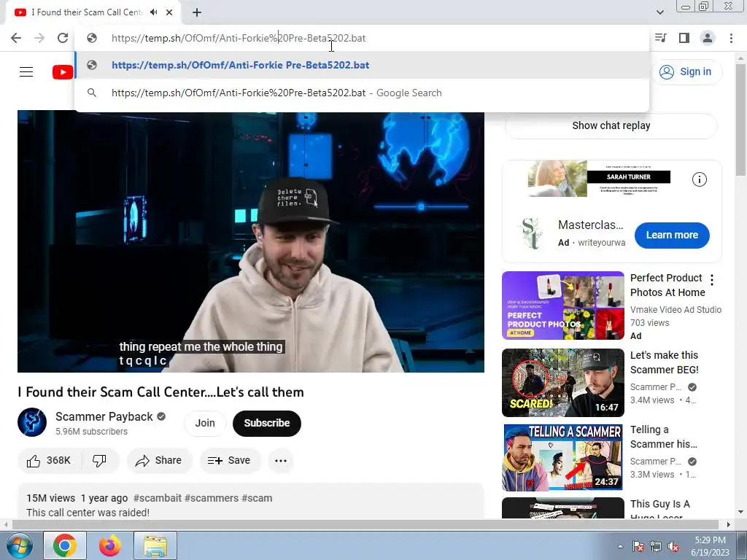This screenshot has width=747, height=560.
Task: Click inside the address bar URL text
Action: pos(239,38)
